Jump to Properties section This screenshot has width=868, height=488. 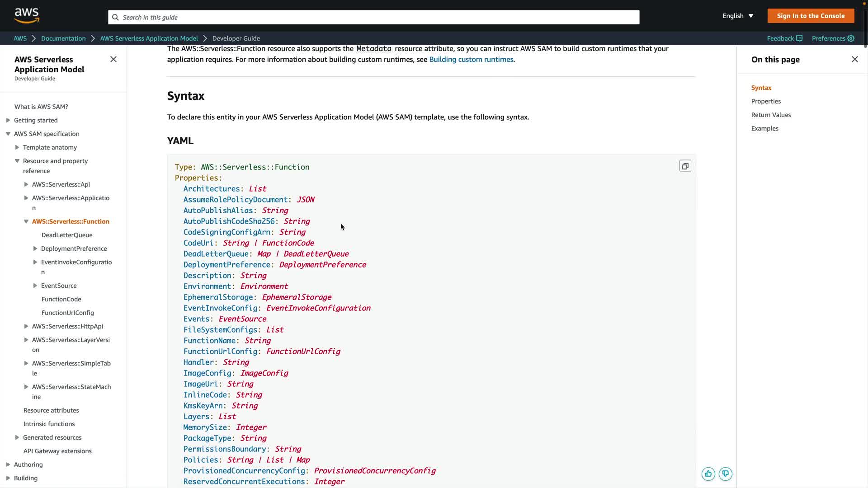pos(766,101)
